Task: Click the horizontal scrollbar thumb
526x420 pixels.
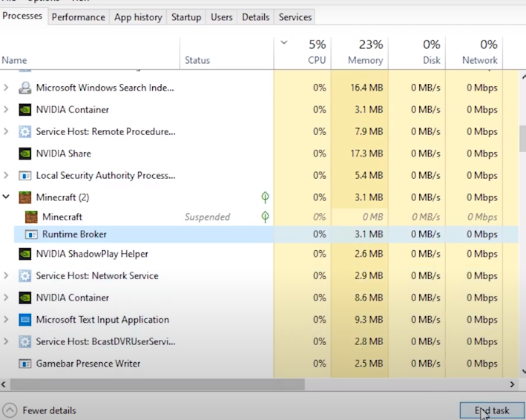Action: tap(158, 384)
